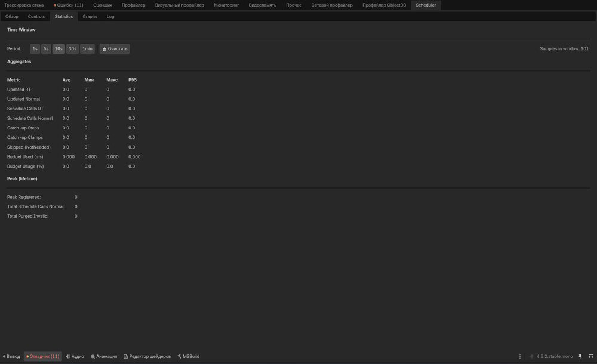Click the Очистить clear button
The width and height of the screenshot is (597, 364).
115,49
